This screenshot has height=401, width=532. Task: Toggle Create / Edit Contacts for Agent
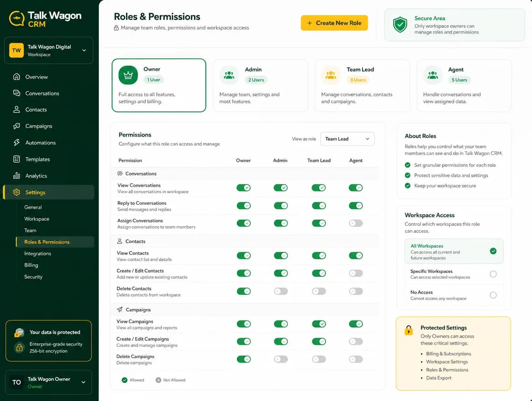tap(356, 273)
